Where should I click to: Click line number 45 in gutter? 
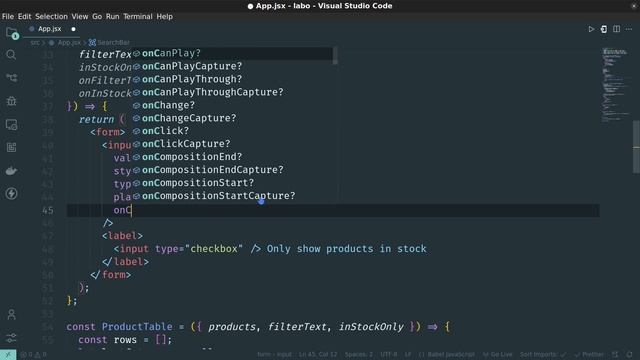48,210
